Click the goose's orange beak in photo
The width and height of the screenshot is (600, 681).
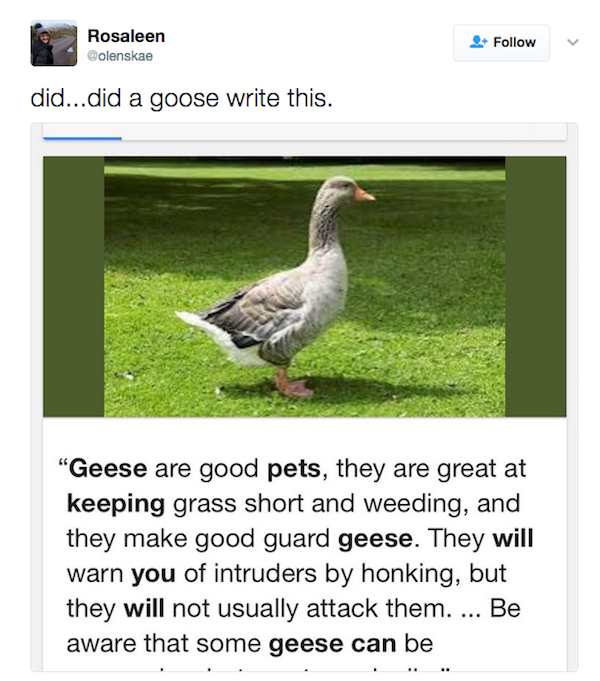coord(364,194)
